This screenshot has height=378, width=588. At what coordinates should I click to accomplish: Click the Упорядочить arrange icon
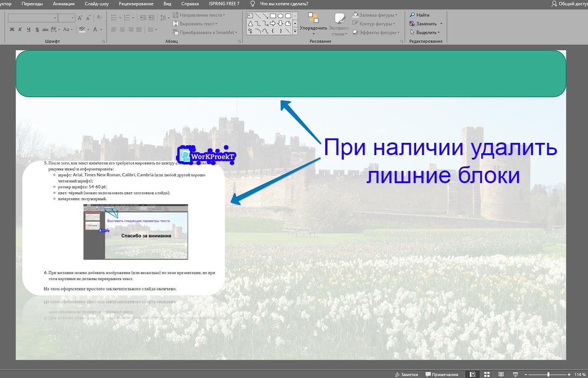(x=313, y=18)
